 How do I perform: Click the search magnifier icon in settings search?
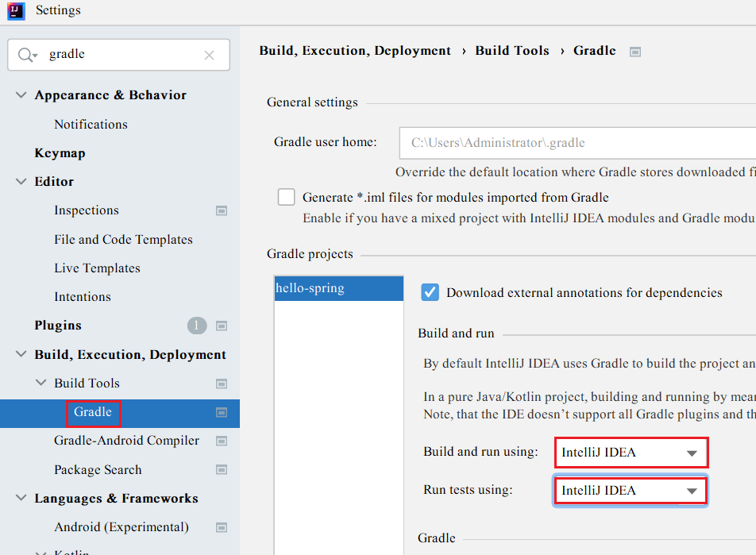tap(27, 55)
